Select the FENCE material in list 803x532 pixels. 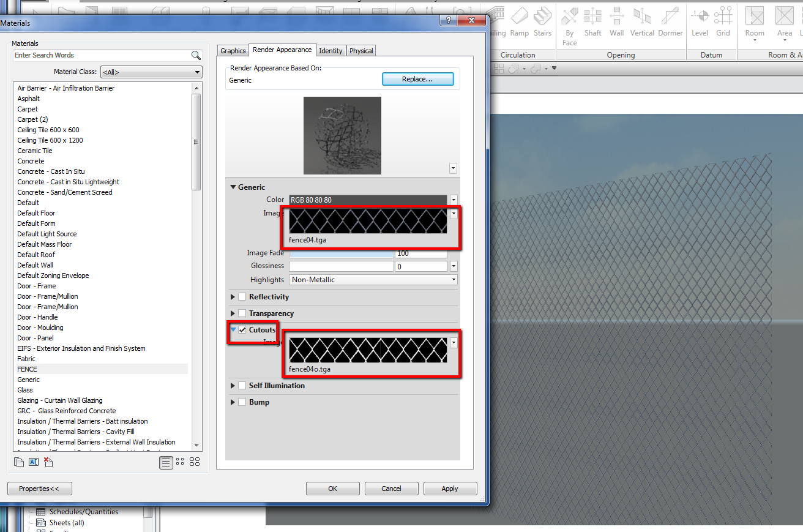[x=102, y=369]
